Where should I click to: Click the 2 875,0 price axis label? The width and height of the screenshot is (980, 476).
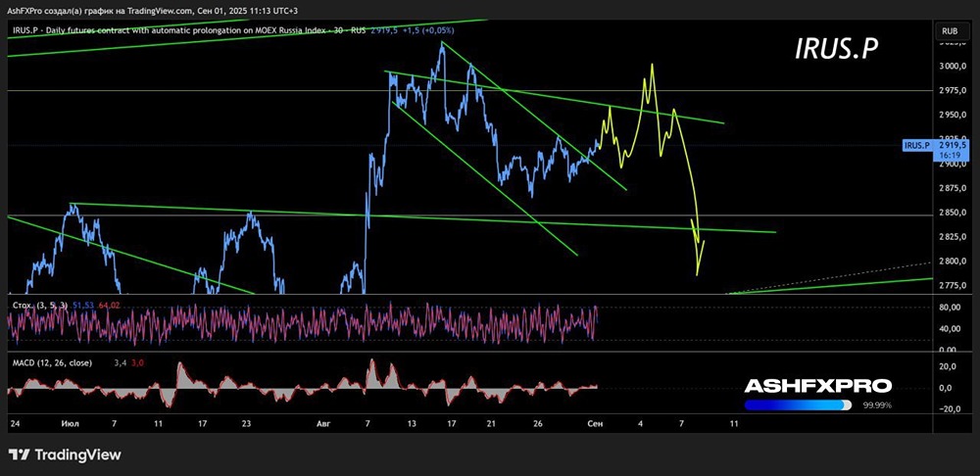952,189
